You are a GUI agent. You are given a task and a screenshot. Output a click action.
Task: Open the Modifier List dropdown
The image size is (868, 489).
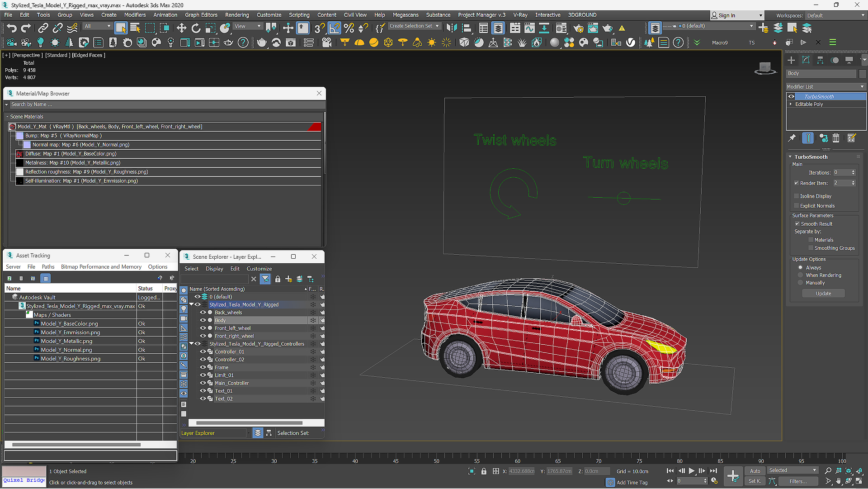pos(826,87)
